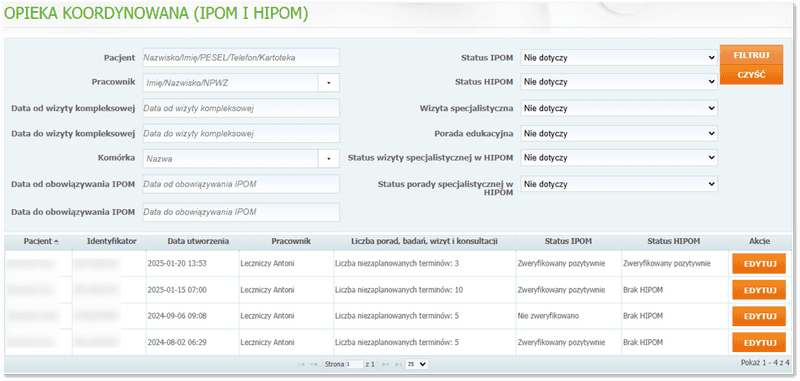
Task: Click the Data od obowiązywania IPOM field
Action: tap(241, 184)
